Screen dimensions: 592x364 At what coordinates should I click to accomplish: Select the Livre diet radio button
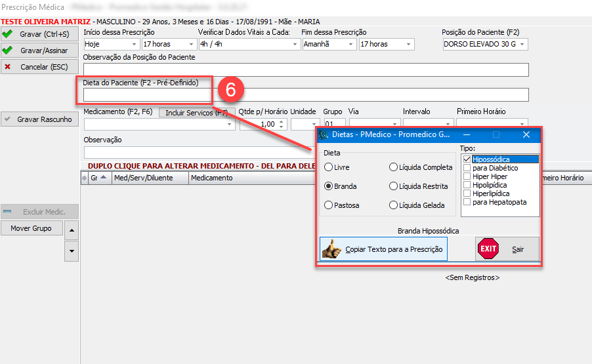(329, 168)
